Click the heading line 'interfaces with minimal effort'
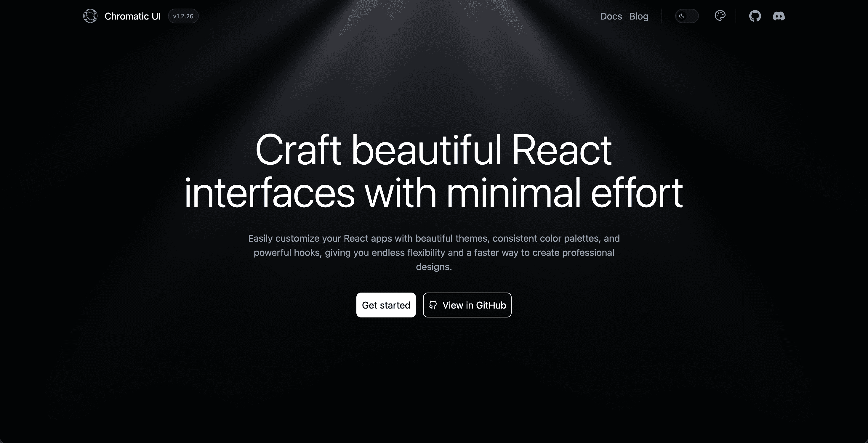The image size is (868, 443). click(434, 193)
